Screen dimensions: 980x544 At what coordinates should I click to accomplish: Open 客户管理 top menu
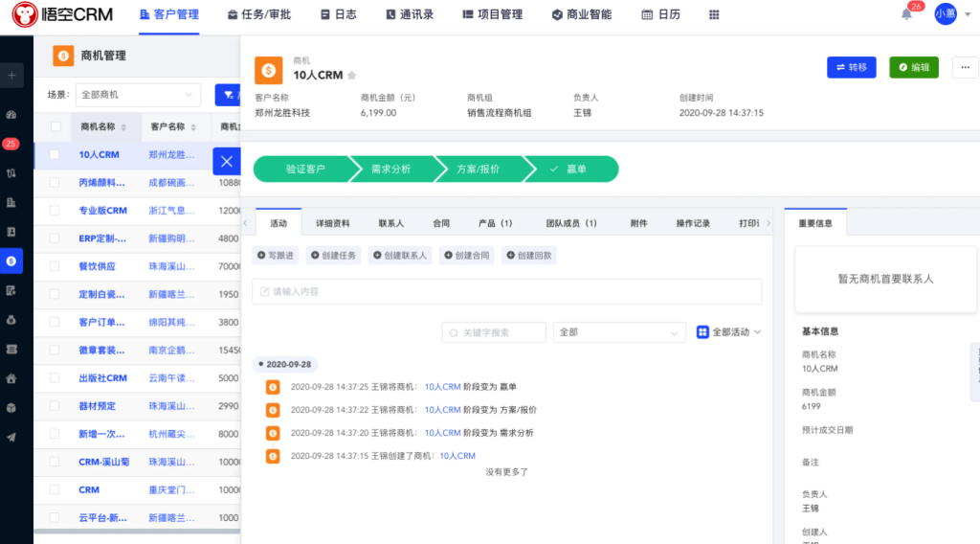coord(168,14)
